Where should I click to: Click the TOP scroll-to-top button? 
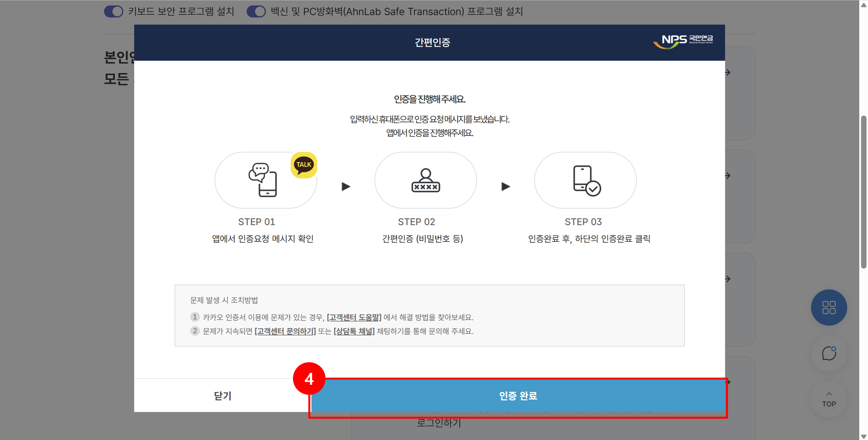829,400
